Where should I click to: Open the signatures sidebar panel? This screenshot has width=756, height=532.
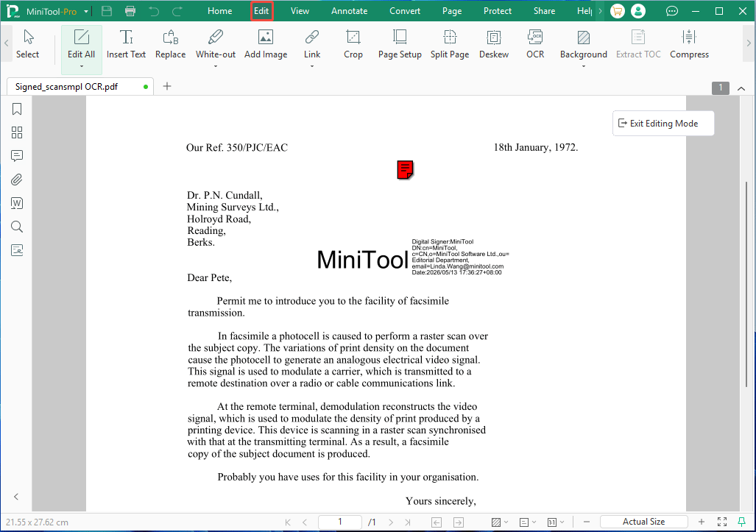17,250
